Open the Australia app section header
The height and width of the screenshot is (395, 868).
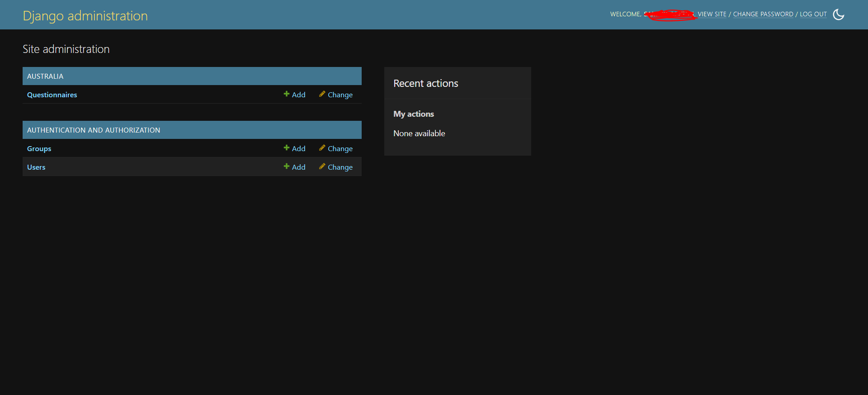[45, 76]
